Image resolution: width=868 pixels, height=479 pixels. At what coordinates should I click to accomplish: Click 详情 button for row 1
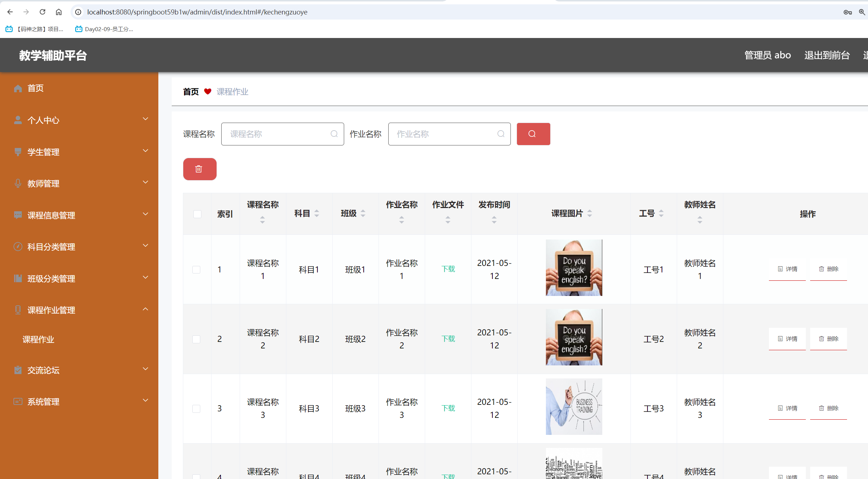tap(787, 269)
